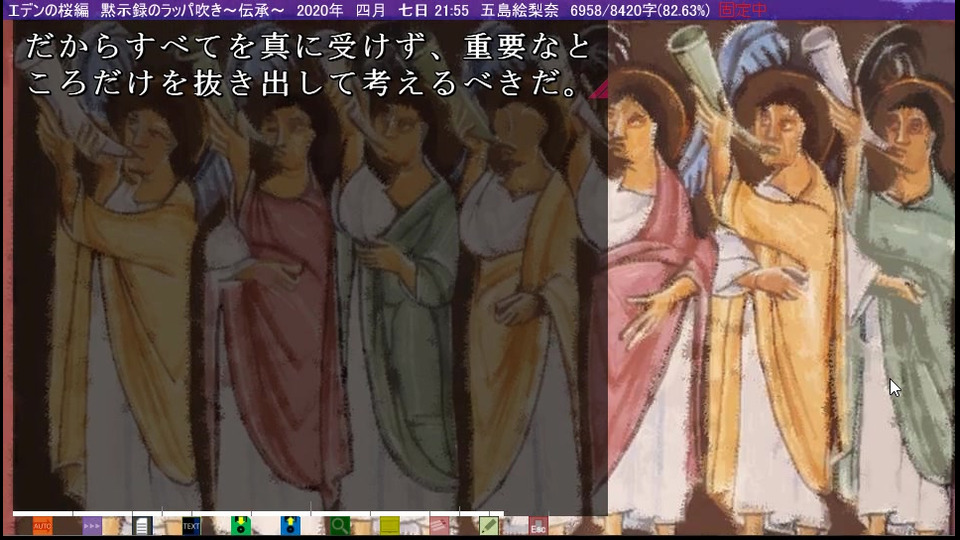The image size is (960, 540).
Task: Click the red '固定中' status text
Action: (743, 10)
